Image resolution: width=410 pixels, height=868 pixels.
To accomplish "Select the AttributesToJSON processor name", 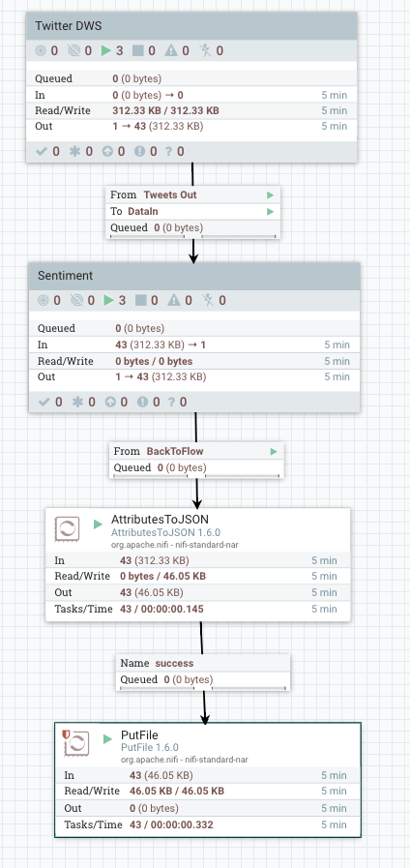I will coord(160,520).
